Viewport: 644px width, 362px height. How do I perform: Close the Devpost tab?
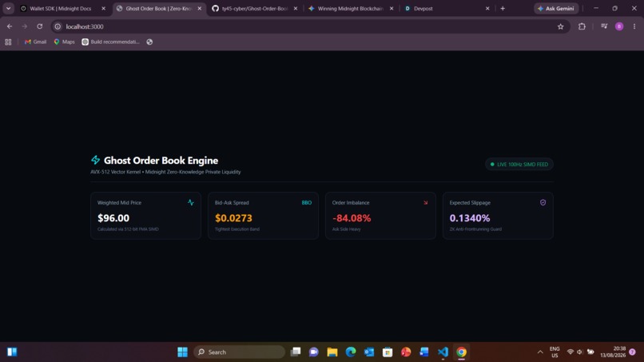click(487, 8)
